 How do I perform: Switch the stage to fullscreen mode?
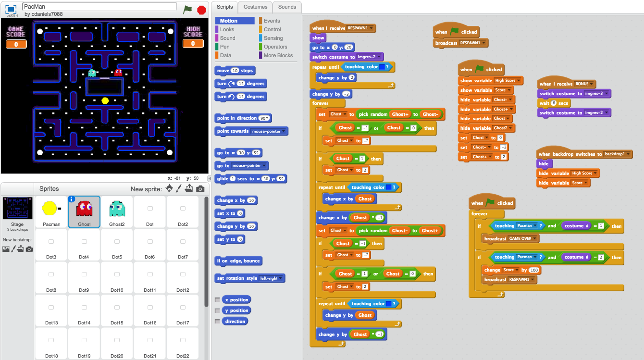(x=11, y=9)
